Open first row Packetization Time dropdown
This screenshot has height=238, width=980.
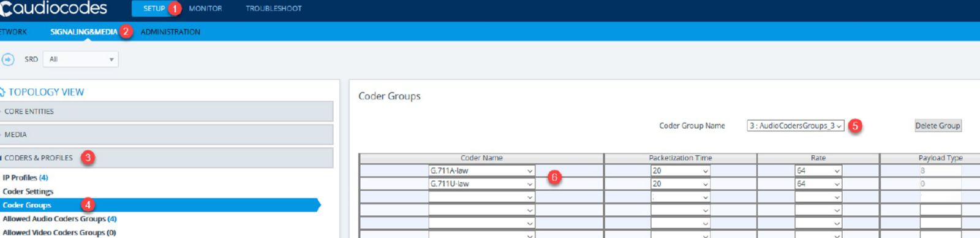click(x=680, y=171)
